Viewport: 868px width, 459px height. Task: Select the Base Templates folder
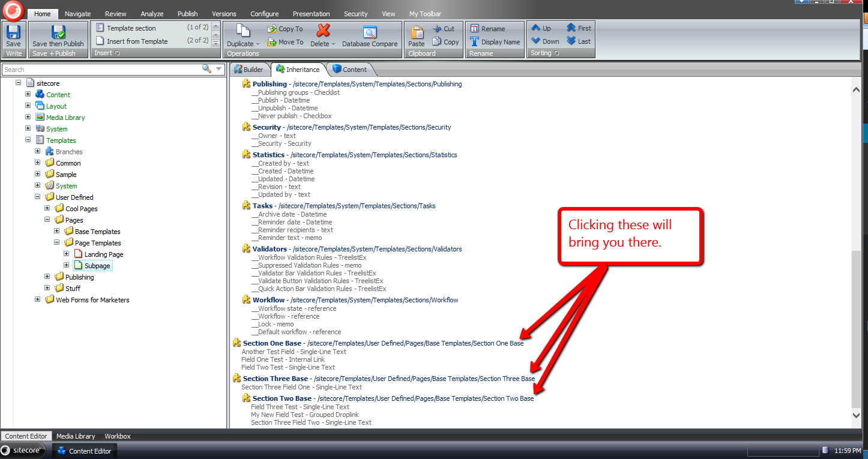pyautogui.click(x=97, y=232)
